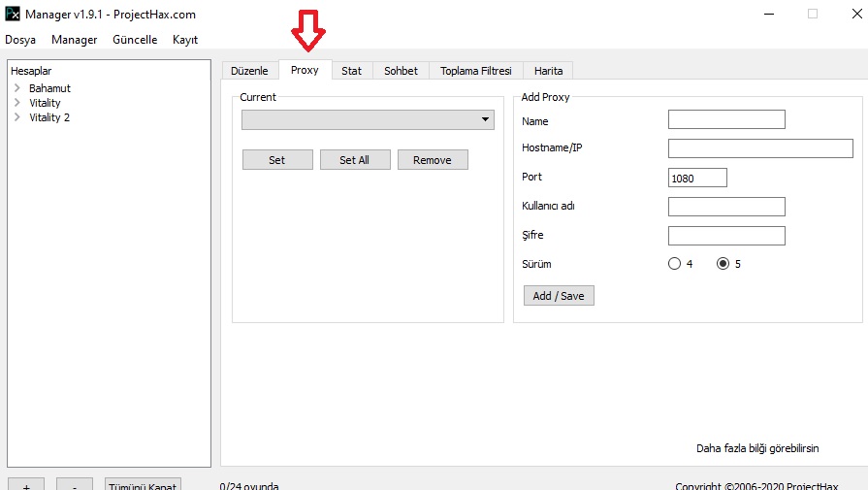This screenshot has height=490, width=868.
Task: Switch to the Toplama Filtresi tab
Action: pyautogui.click(x=475, y=71)
